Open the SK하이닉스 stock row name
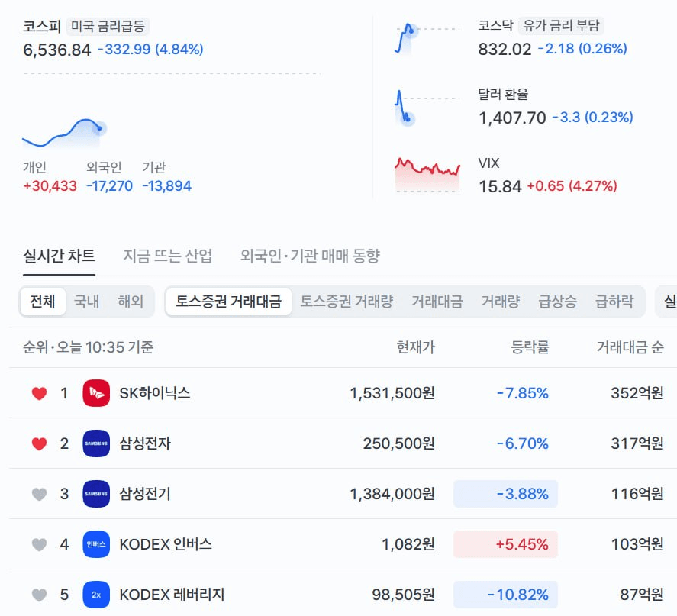677x616 pixels. coord(155,393)
